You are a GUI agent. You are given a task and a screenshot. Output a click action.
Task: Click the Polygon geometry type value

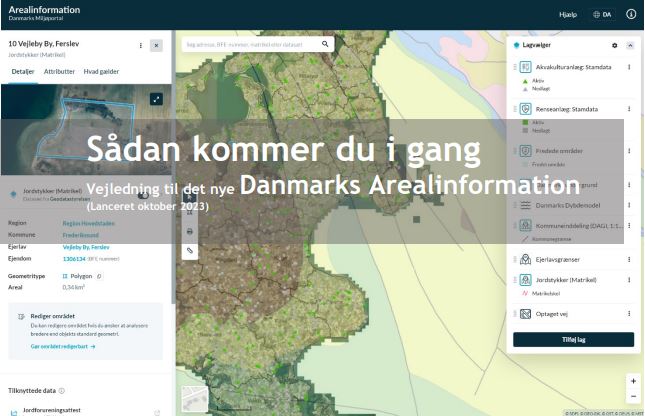[x=81, y=276]
